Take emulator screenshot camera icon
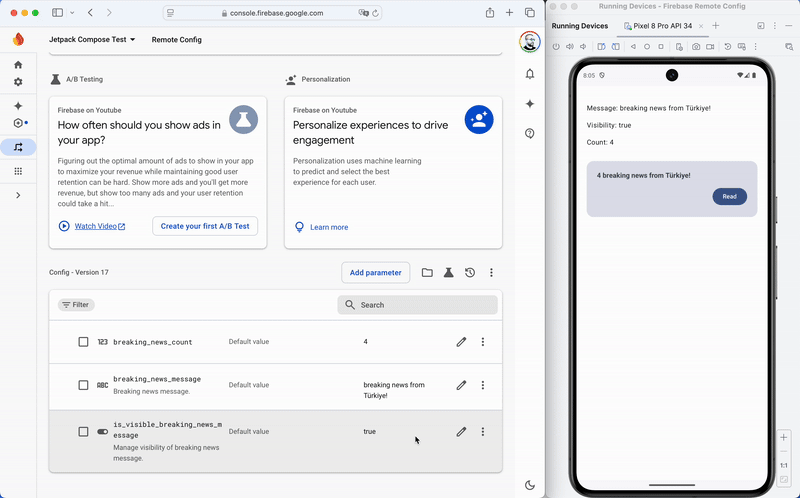 696,46
